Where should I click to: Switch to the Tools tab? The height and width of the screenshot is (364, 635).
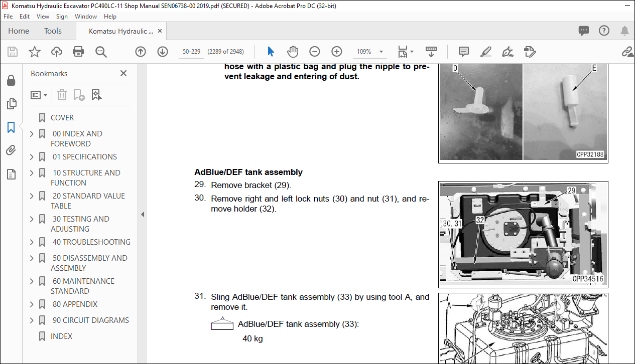(x=53, y=31)
